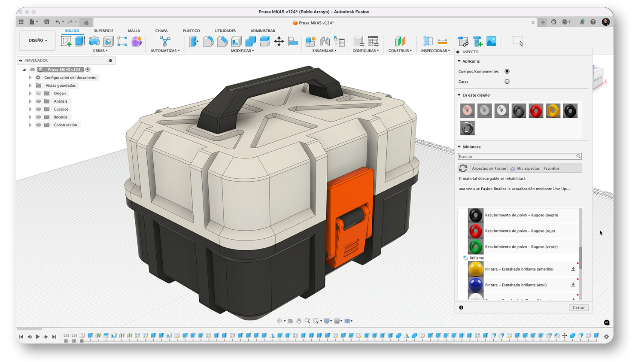Click the Measure tool icon

coord(442,41)
